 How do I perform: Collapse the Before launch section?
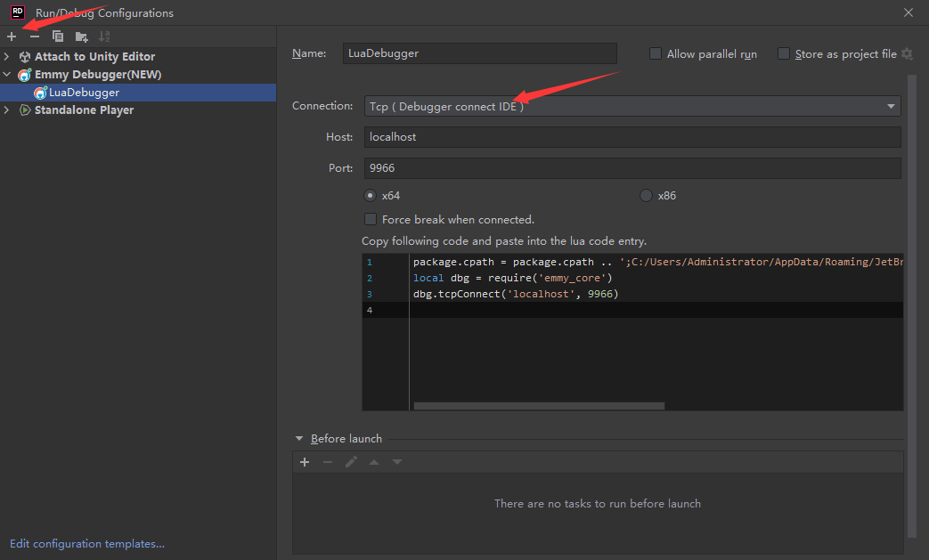click(x=299, y=438)
